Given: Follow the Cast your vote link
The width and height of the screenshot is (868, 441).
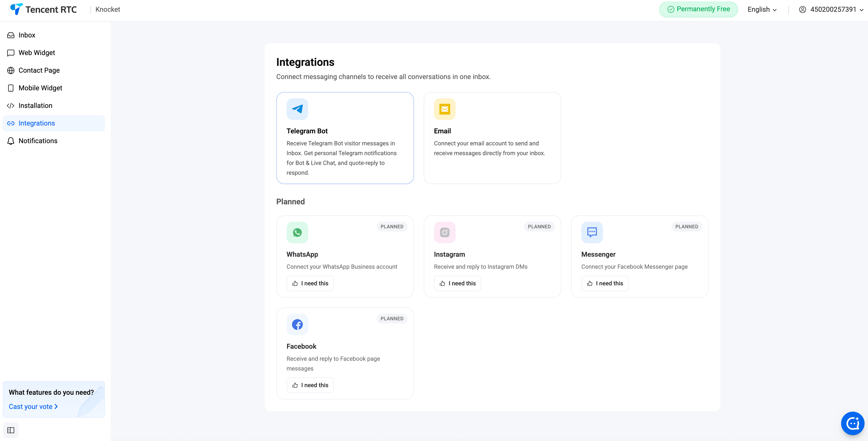Looking at the screenshot, I should (33, 407).
